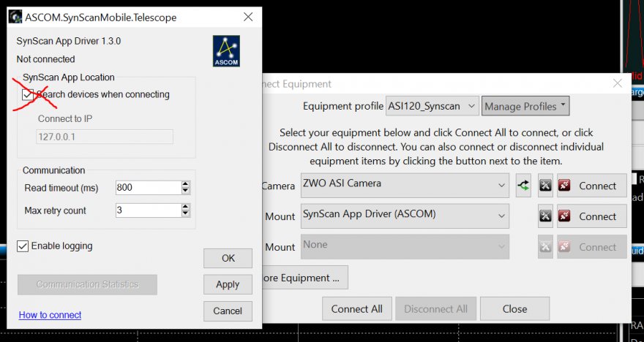Open camera setup wrench icon for ZWO ASI Camera
The width and height of the screenshot is (644, 342).
point(545,186)
